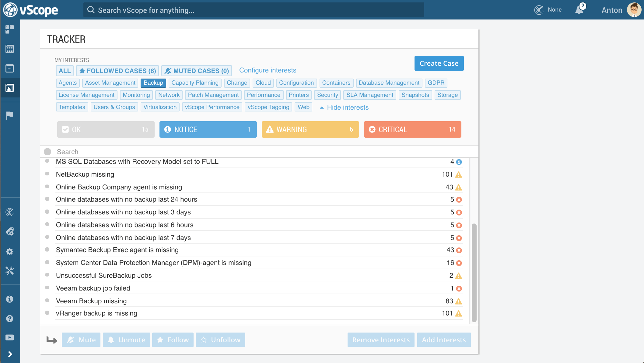Click the Add Interests button
The image size is (644, 363).
444,340
